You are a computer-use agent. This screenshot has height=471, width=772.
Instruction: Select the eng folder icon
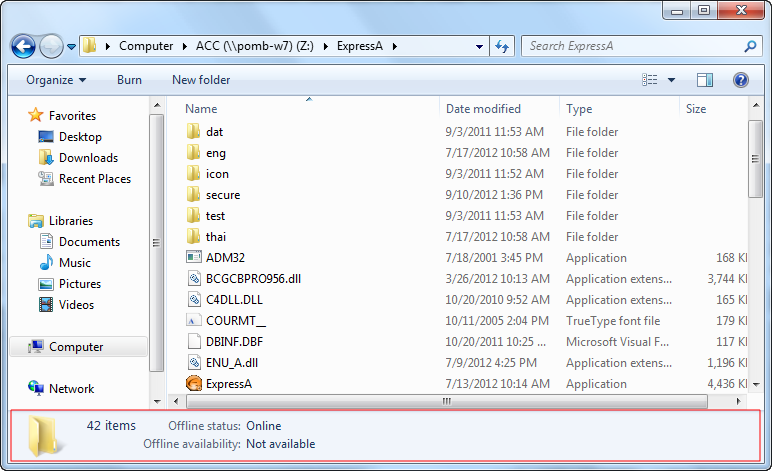pyautogui.click(x=193, y=153)
